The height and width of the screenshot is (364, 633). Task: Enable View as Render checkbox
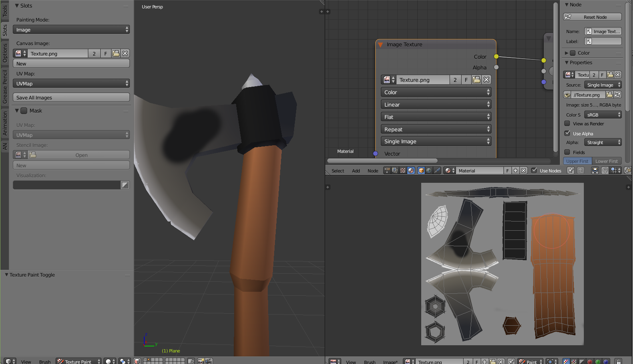(567, 123)
